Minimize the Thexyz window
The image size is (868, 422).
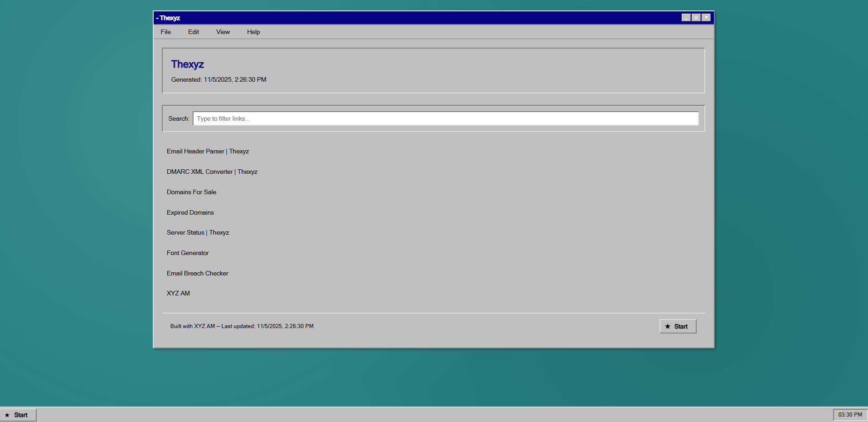[x=686, y=17]
